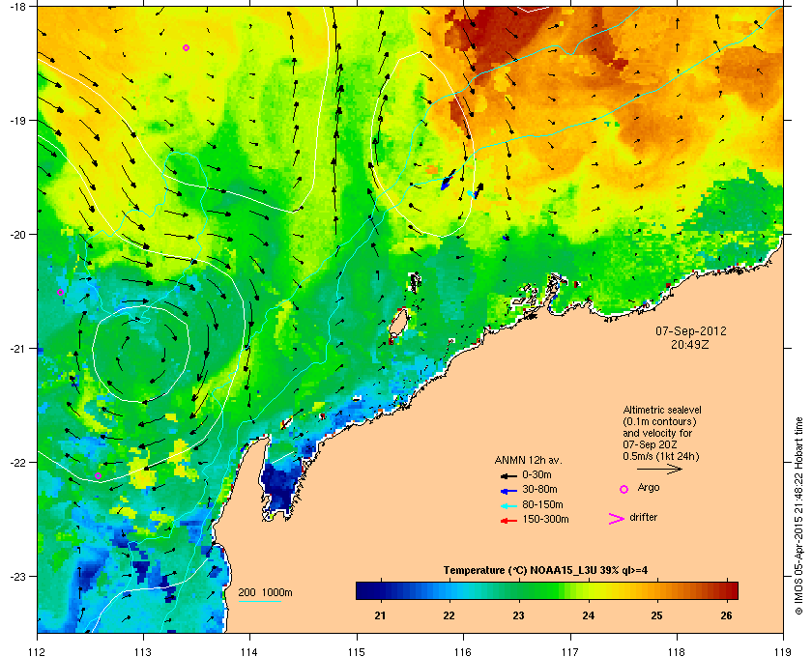Click the black 0-30m arrow in legend
Viewport: 812px width, 657px height.
click(508, 475)
